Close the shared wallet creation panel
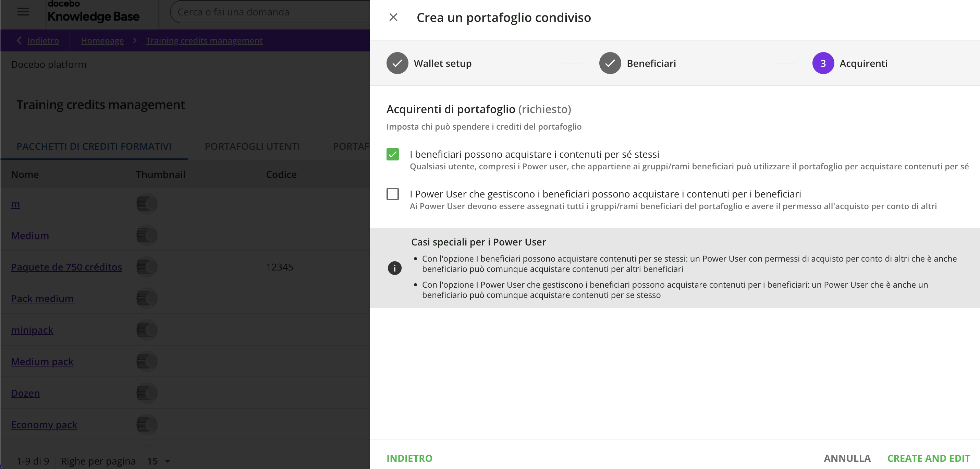 click(x=393, y=17)
